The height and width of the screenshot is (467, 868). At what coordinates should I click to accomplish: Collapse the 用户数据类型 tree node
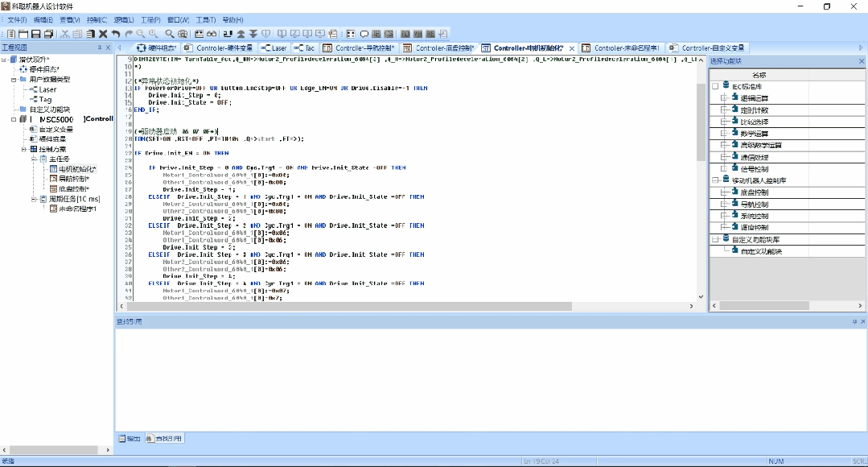[x=13, y=79]
